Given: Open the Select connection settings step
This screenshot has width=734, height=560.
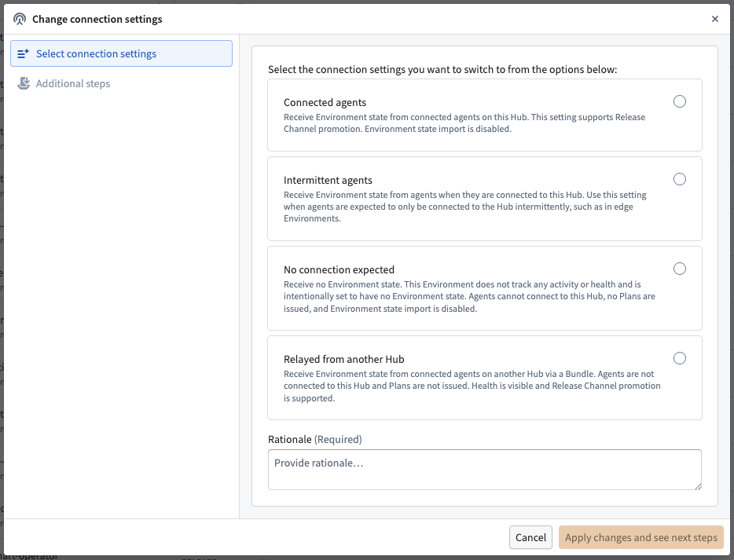Looking at the screenshot, I should 121,53.
